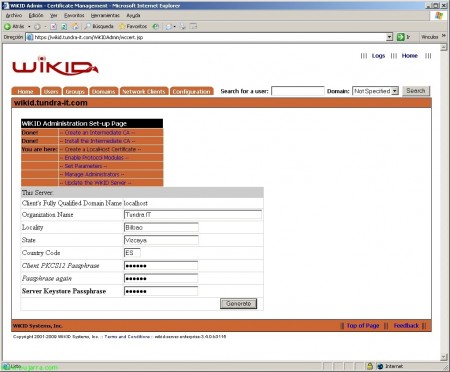The height and width of the screenshot is (372, 450).
Task: Click the WiKID logo
Action: [55, 66]
